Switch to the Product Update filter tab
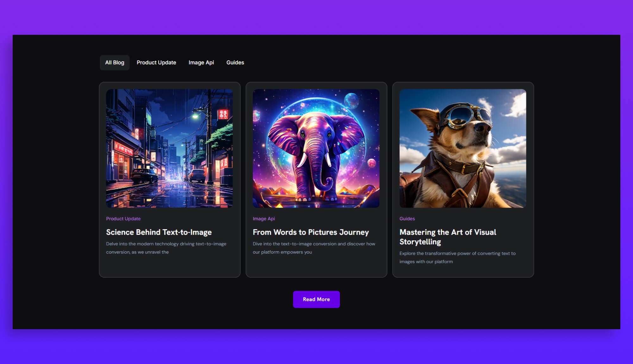 tap(156, 62)
